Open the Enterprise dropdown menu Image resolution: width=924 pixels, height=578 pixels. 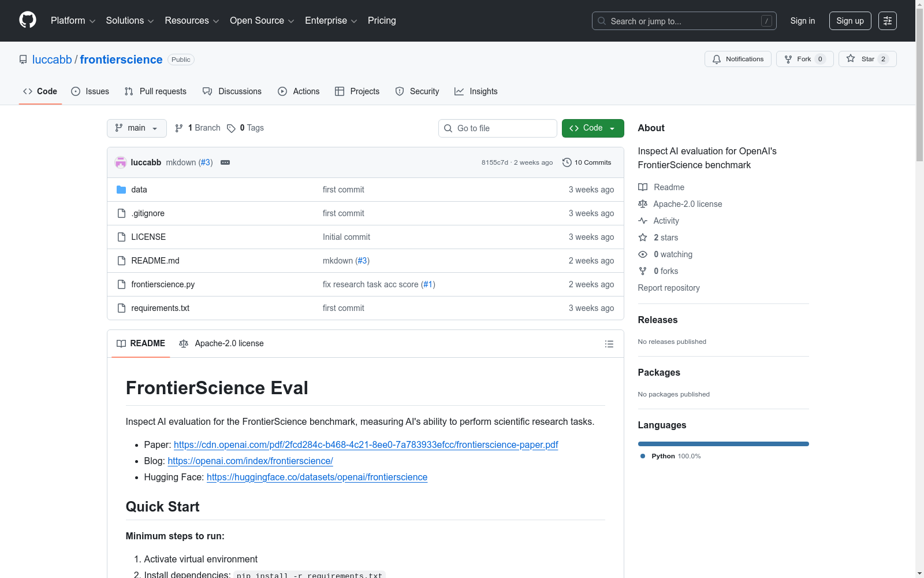pyautogui.click(x=331, y=21)
